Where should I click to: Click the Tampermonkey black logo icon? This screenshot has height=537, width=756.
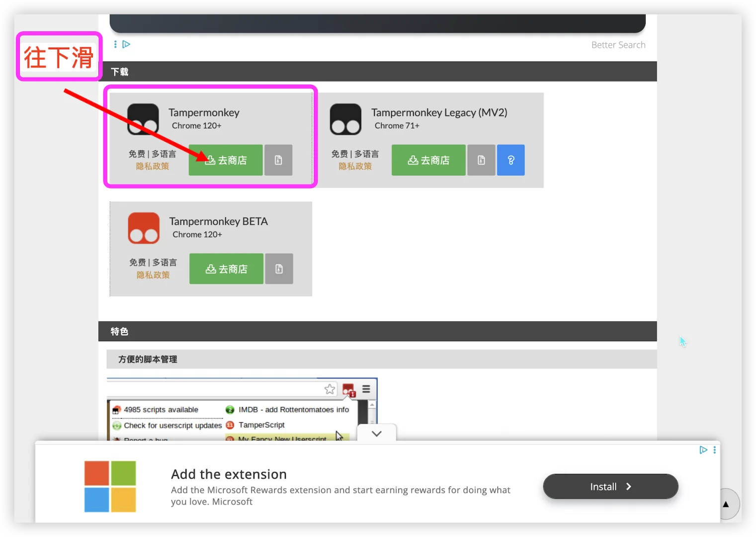[143, 119]
